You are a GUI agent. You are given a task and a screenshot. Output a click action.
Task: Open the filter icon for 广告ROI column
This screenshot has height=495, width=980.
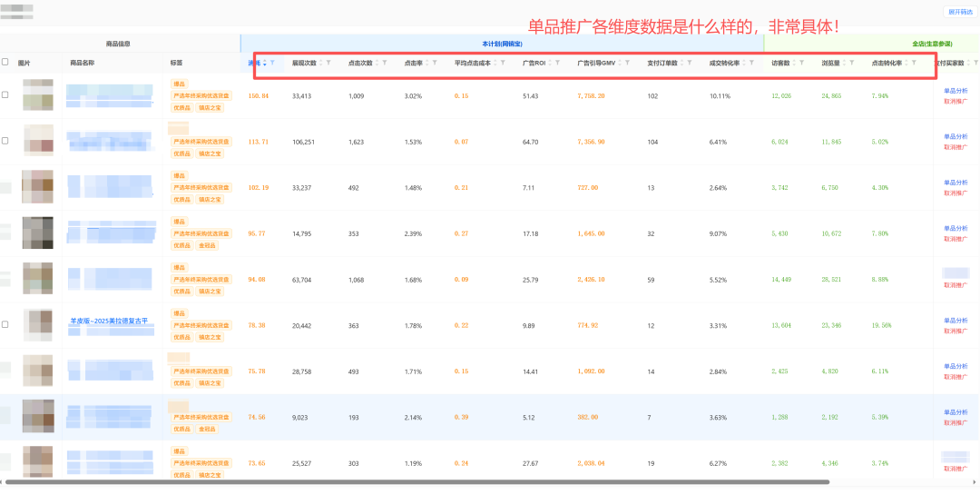click(x=557, y=63)
